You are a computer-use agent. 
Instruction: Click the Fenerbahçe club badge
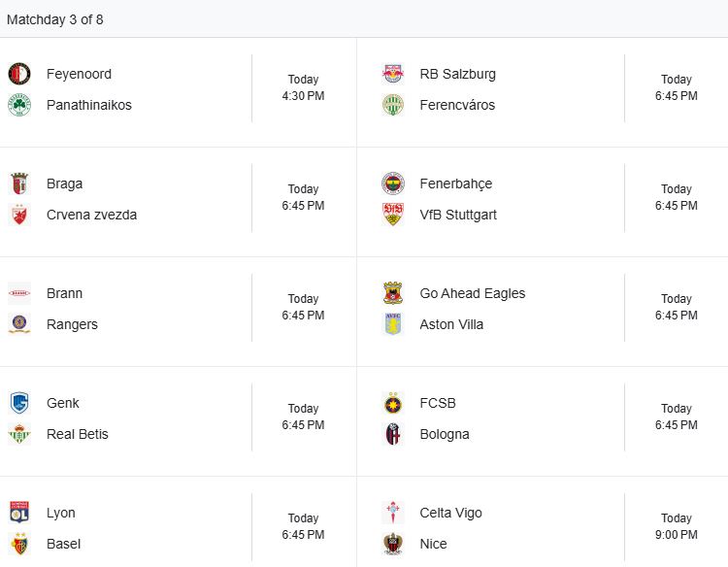pos(393,183)
